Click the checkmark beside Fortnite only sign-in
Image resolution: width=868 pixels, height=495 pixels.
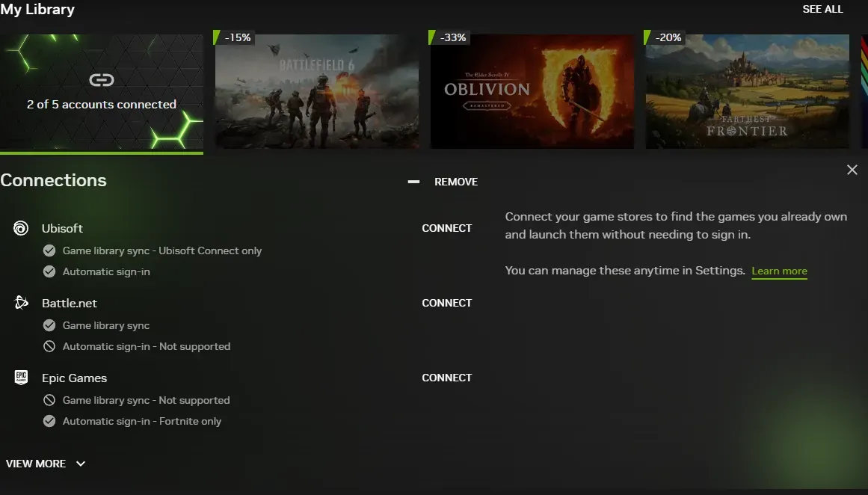(x=49, y=421)
